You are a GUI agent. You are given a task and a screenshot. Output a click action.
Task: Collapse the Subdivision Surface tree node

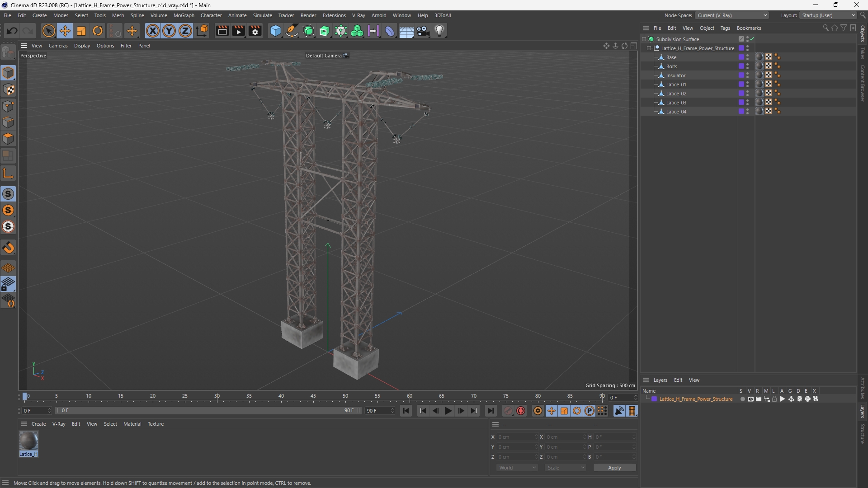644,39
